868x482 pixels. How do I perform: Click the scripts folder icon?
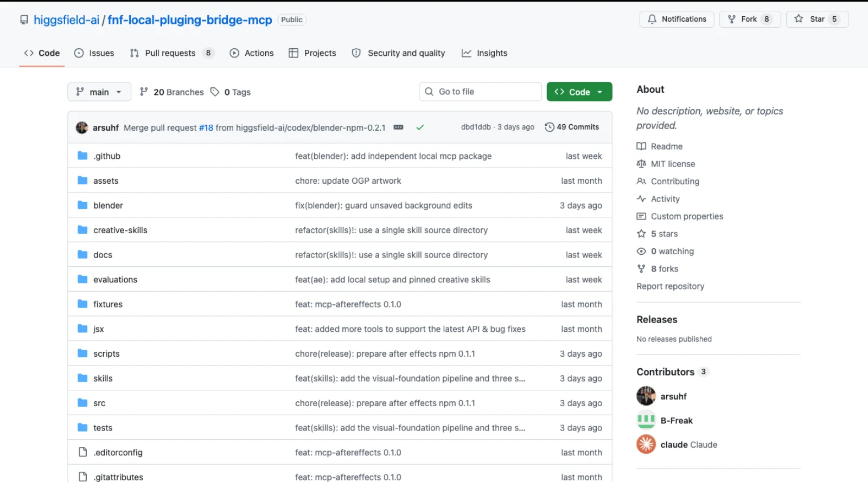[82, 353]
